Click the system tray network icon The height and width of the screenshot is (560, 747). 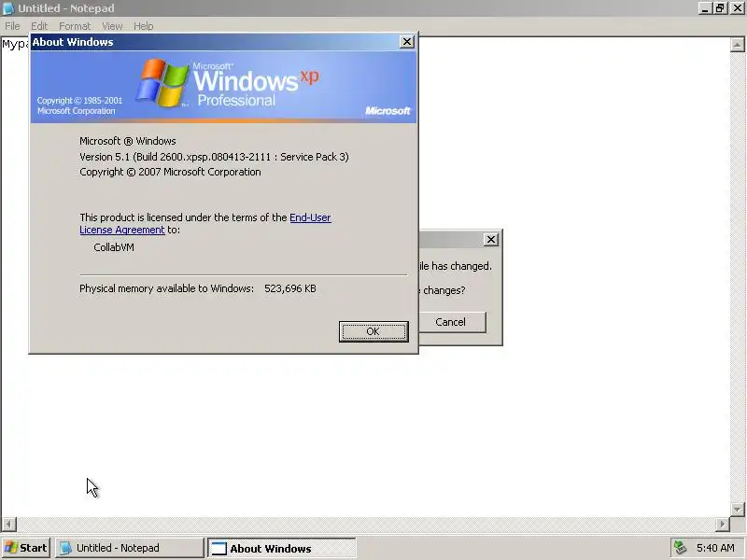tap(681, 548)
